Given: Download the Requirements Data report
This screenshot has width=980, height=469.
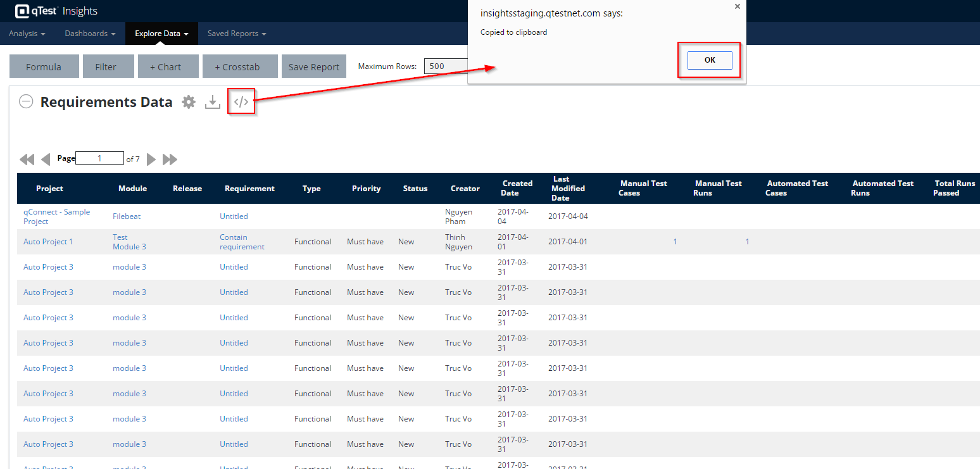Looking at the screenshot, I should pos(213,102).
